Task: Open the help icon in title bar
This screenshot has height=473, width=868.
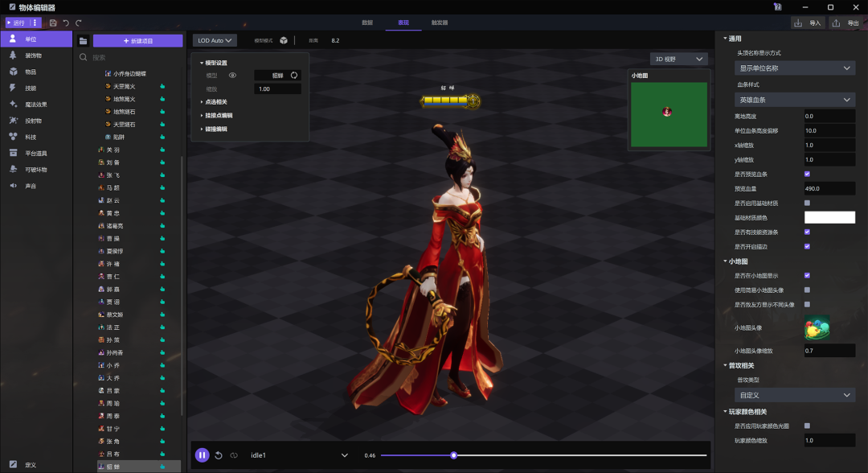Action: tap(778, 7)
